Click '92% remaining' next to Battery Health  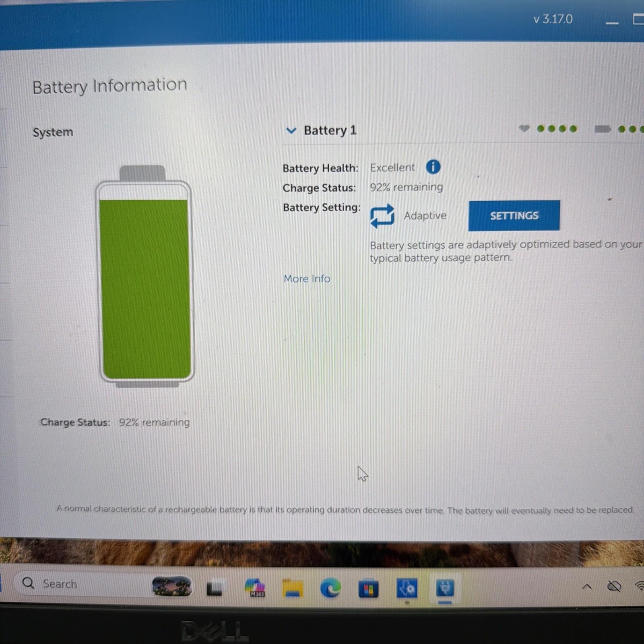coord(407,187)
